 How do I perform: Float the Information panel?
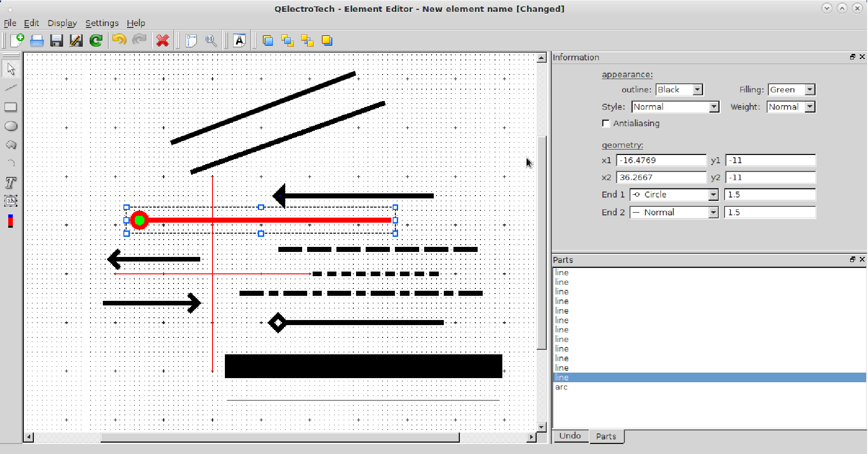pyautogui.click(x=852, y=57)
